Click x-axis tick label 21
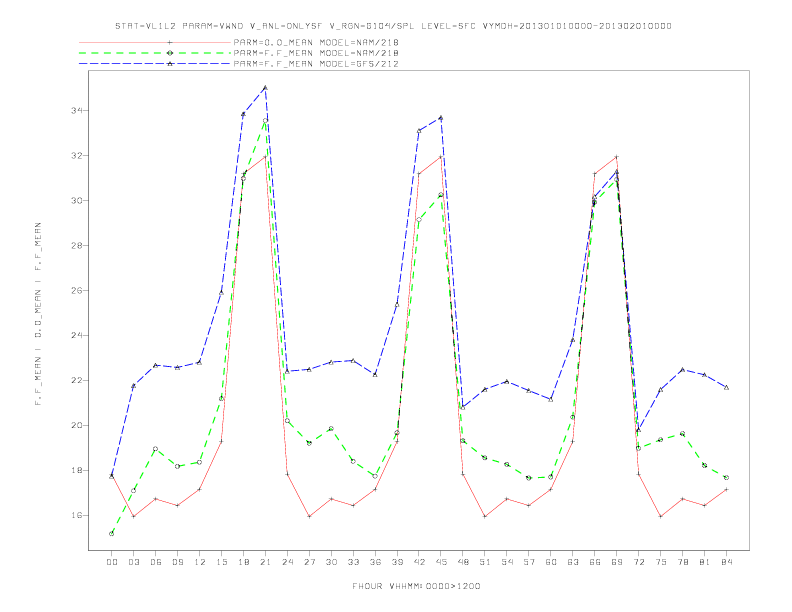The image size is (792, 612). coord(265,562)
